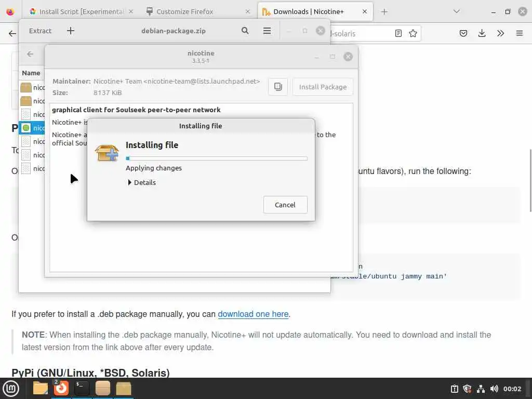Viewport: 532px width, 399px height.
Task: Open the list all tabs dropdown
Action: click(x=457, y=11)
